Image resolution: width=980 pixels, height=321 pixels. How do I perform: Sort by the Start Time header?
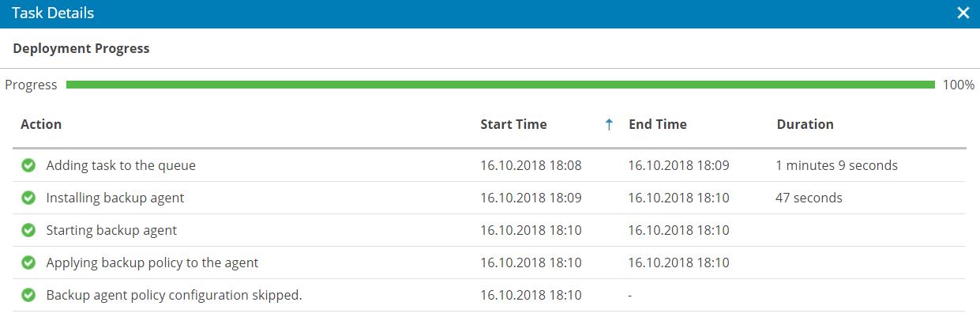(x=513, y=124)
